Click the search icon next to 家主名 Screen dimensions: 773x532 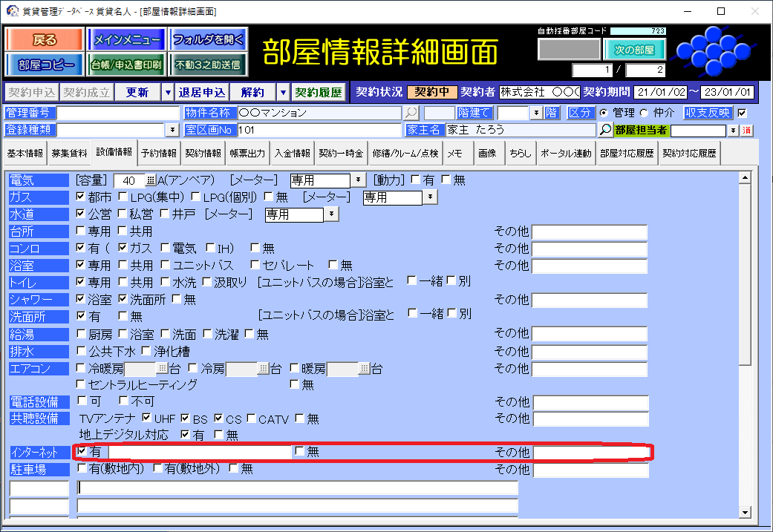(605, 131)
